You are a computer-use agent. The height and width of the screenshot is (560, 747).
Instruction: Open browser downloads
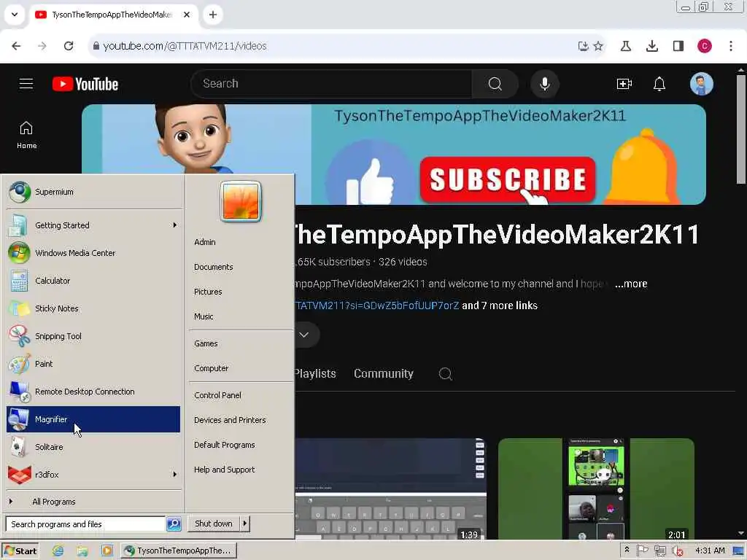(651, 46)
